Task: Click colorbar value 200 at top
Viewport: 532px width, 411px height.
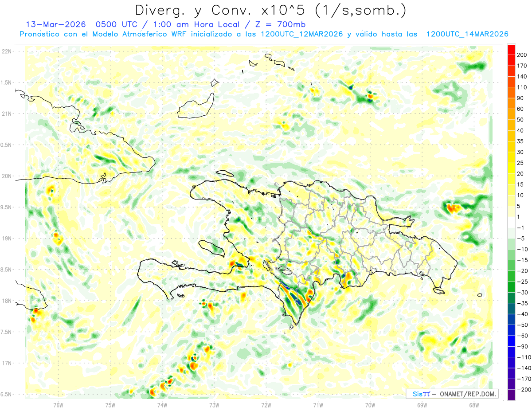Action: pyautogui.click(x=522, y=54)
